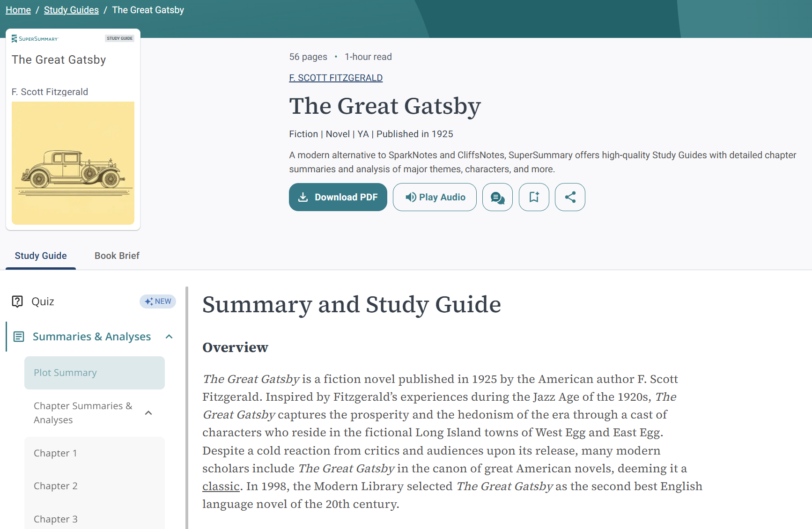Click the Home breadcrumb link
The width and height of the screenshot is (812, 529).
click(18, 10)
